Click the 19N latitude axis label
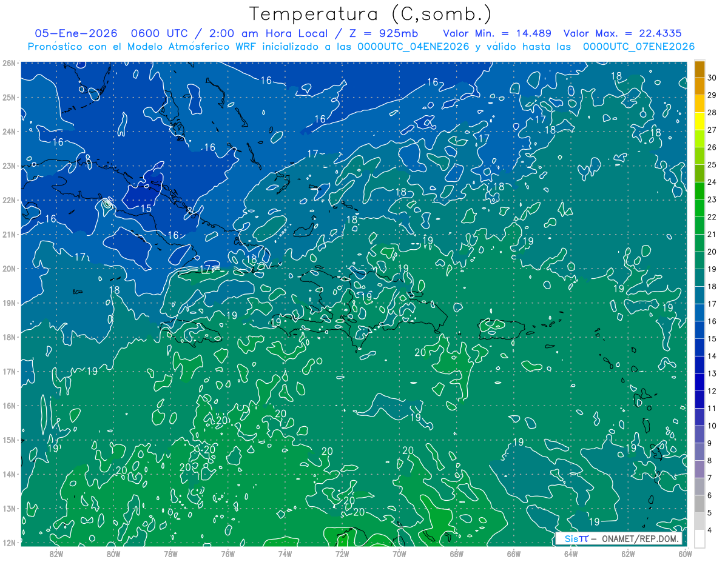This screenshot has height=562, width=728. [8, 303]
